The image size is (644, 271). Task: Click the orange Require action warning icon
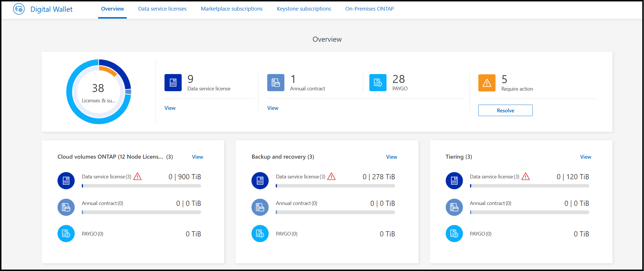click(487, 83)
